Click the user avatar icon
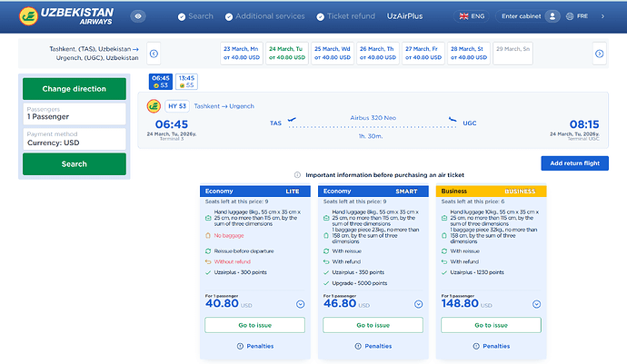The image size is (627, 364). point(552,16)
